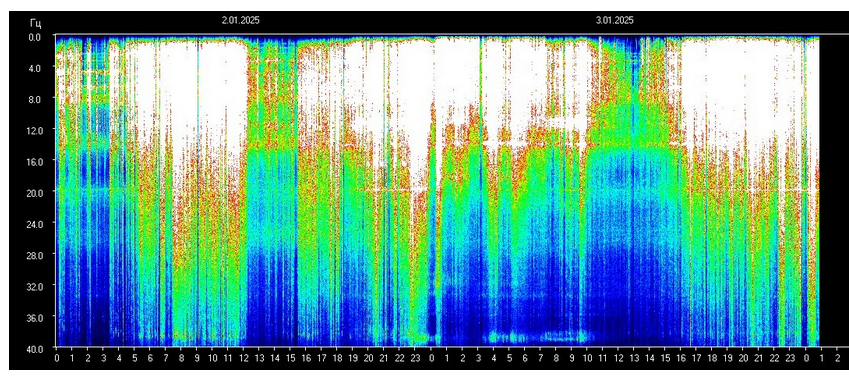This screenshot has width=849, height=392.
Task: Select the 2.01.2025 date label
Action: [240, 21]
